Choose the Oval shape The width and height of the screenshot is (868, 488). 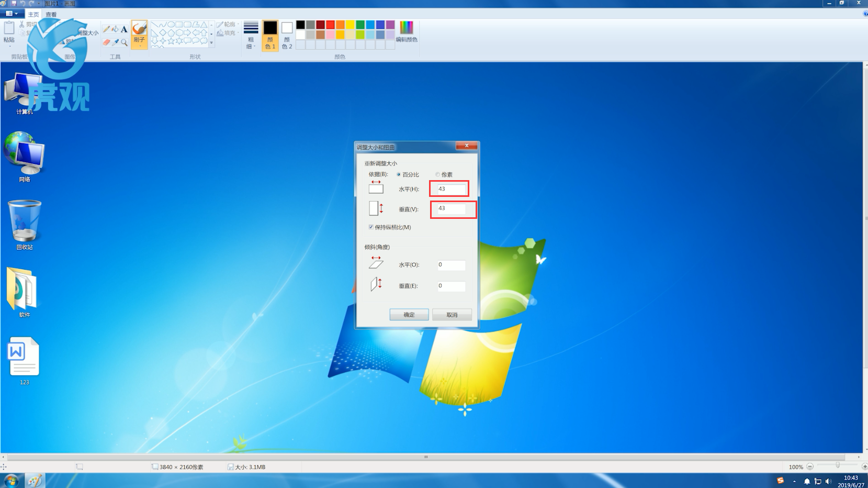(x=171, y=25)
